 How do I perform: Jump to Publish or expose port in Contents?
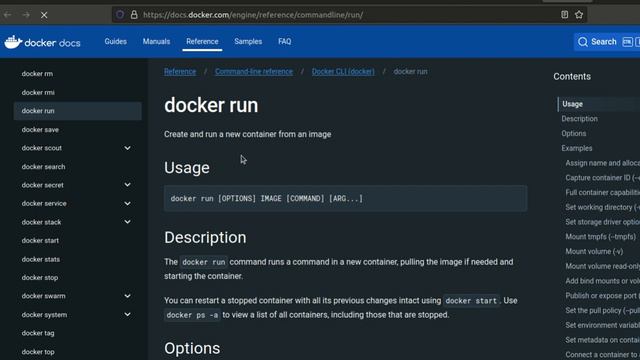pos(602,296)
